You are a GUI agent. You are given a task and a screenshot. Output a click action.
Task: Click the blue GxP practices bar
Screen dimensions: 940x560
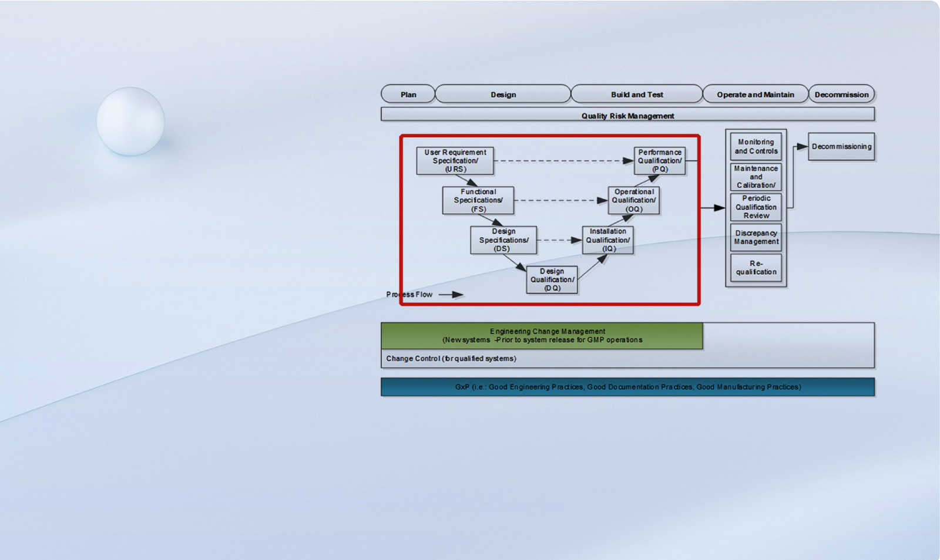point(627,387)
